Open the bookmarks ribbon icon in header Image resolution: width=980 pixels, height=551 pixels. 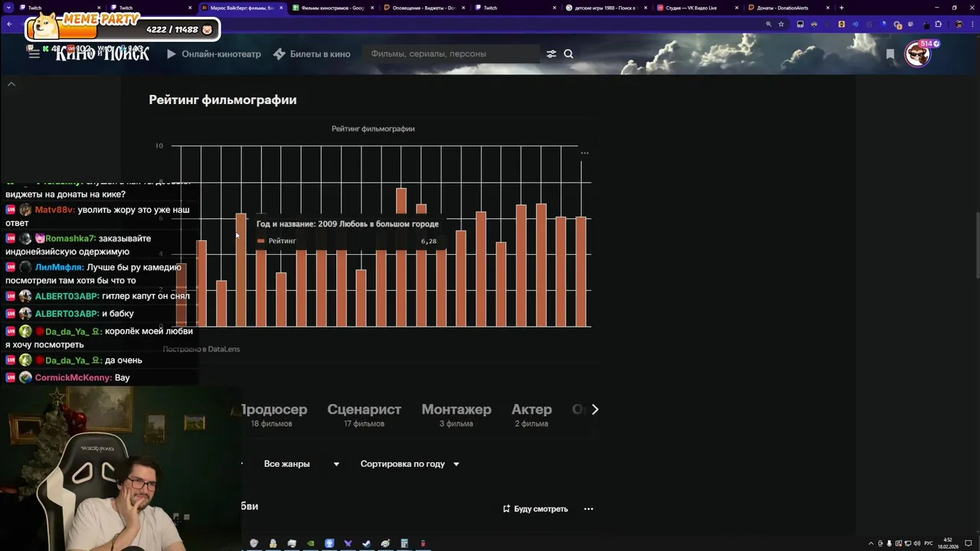click(x=890, y=54)
